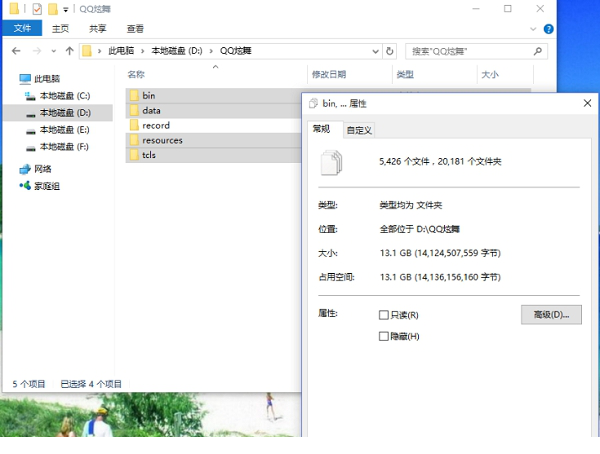Click QQ炫舞 in the address breadcrumb
The image size is (600, 454).
click(235, 51)
